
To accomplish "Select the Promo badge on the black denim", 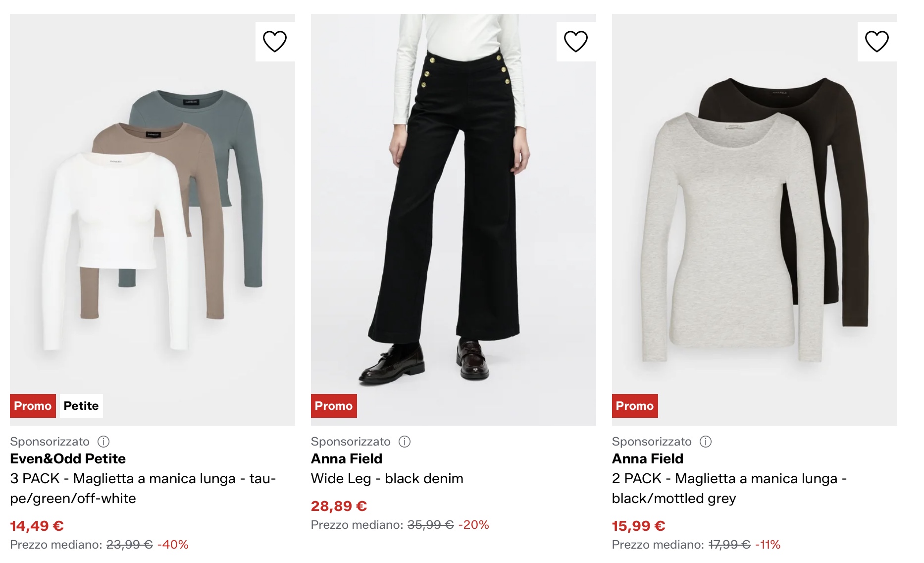I will click(334, 406).
